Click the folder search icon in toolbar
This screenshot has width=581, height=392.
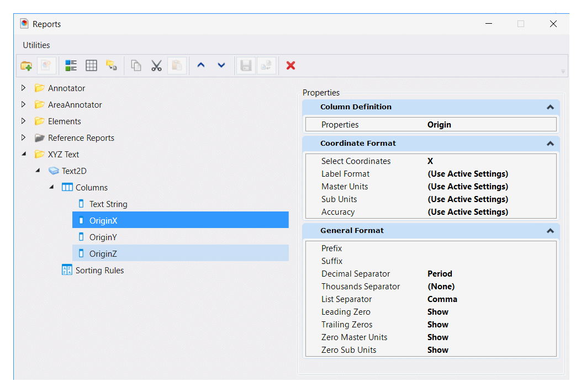pos(112,66)
